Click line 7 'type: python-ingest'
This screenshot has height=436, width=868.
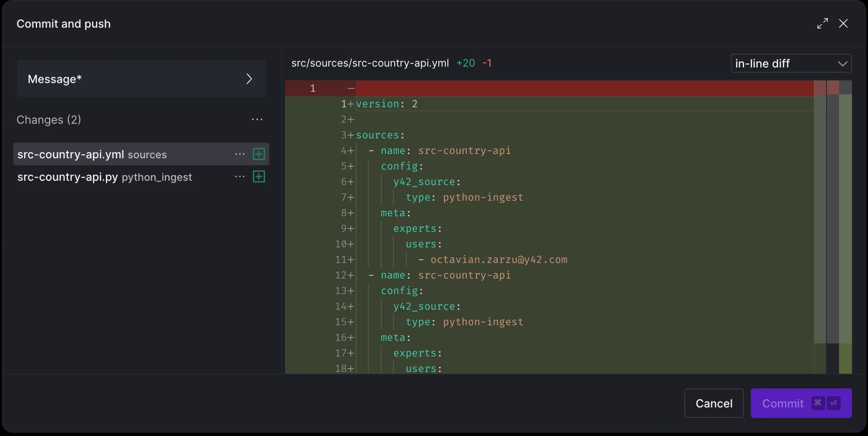tap(464, 197)
